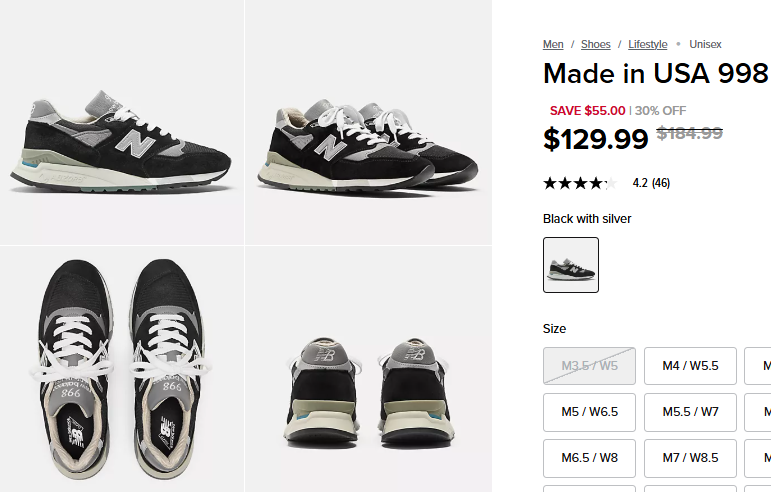Screen dimensions: 771x492
Task: Open the Shoes breadcrumb link
Action: (x=596, y=44)
